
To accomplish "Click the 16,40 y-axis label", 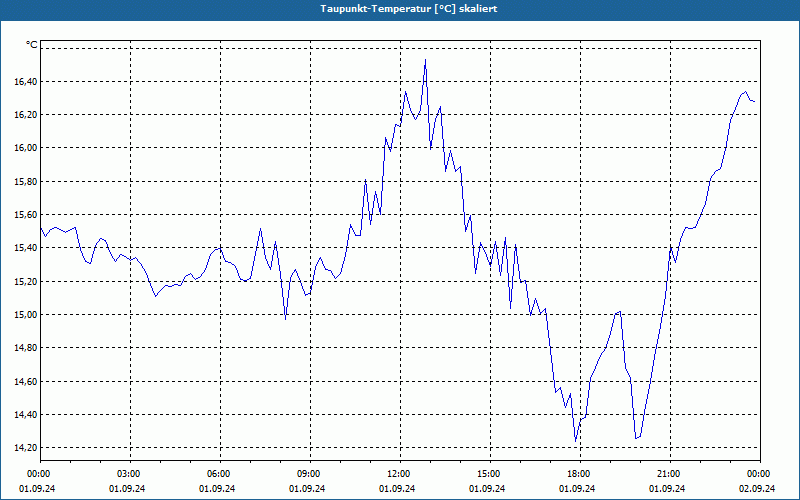I will pyautogui.click(x=25, y=81).
